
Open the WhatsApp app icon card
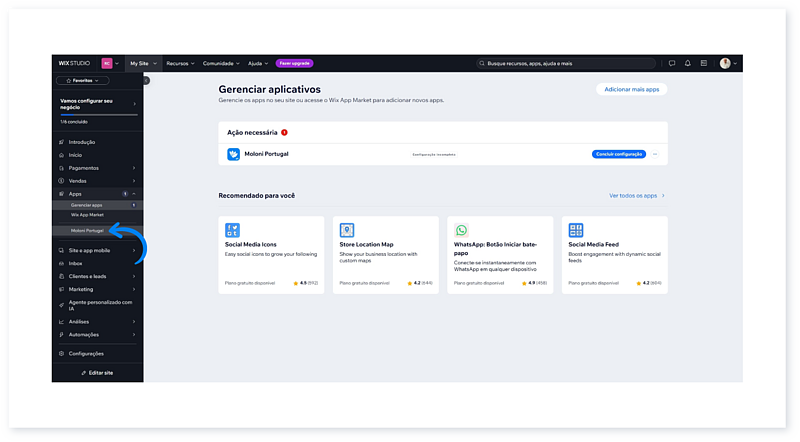[461, 230]
